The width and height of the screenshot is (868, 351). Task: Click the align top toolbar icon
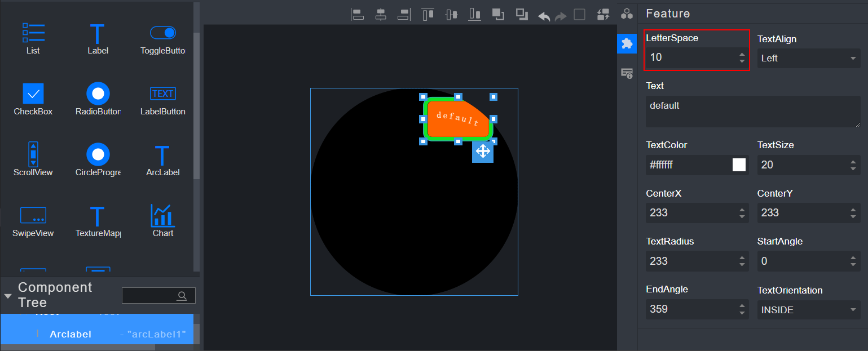point(428,15)
